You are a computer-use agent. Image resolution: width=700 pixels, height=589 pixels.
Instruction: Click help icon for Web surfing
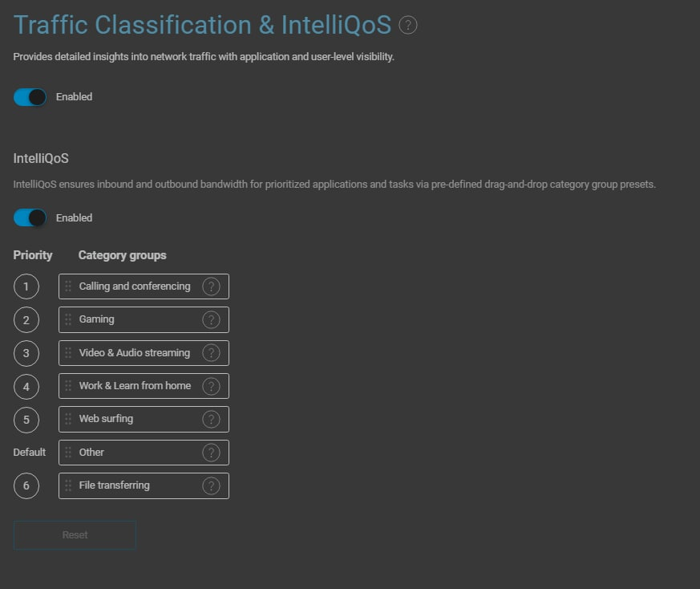coord(211,419)
